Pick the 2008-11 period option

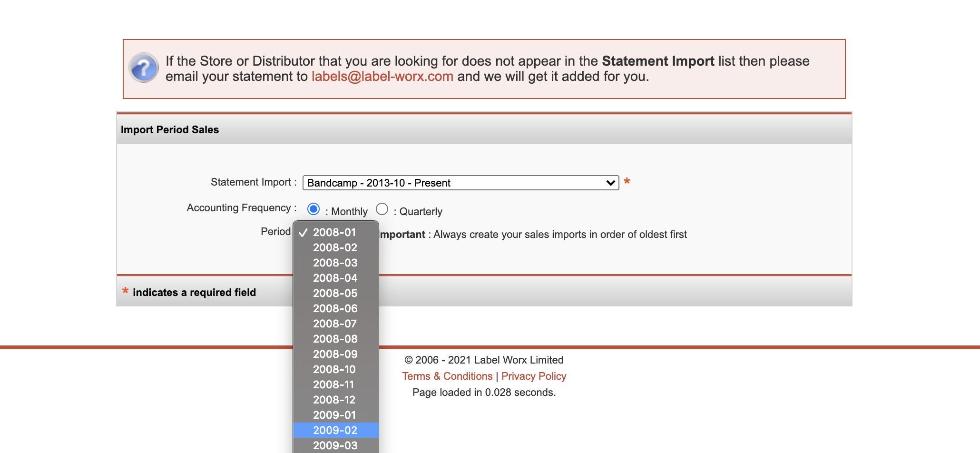tap(336, 384)
